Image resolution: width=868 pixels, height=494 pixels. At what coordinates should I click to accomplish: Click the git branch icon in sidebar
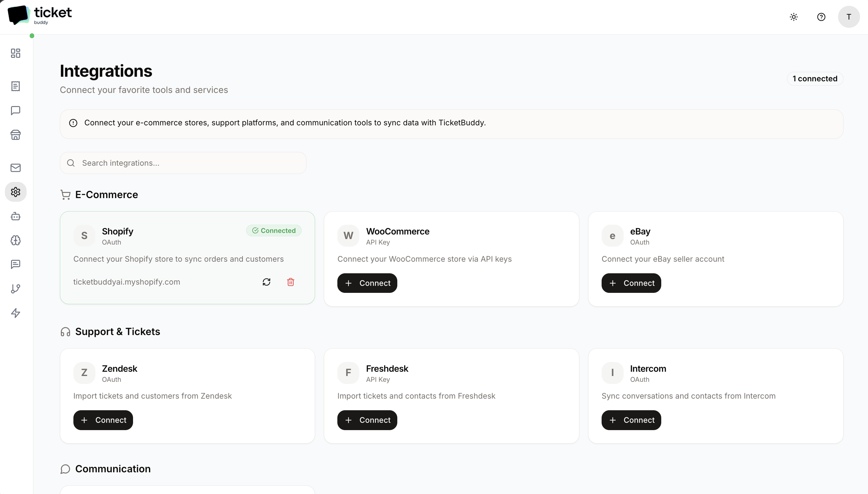click(15, 289)
